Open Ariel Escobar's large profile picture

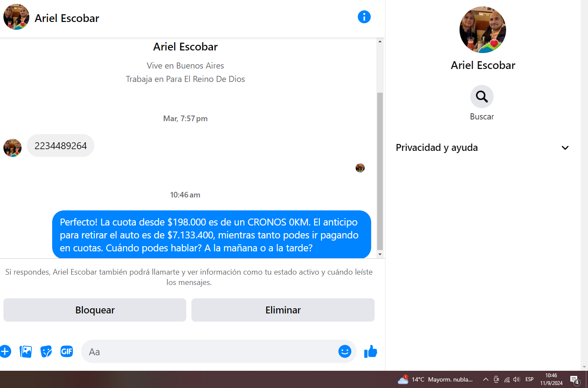483,30
